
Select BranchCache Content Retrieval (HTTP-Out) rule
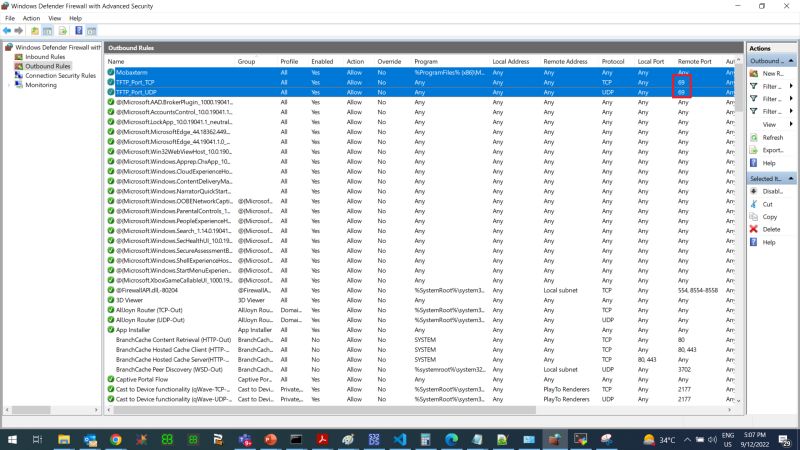[420, 340]
